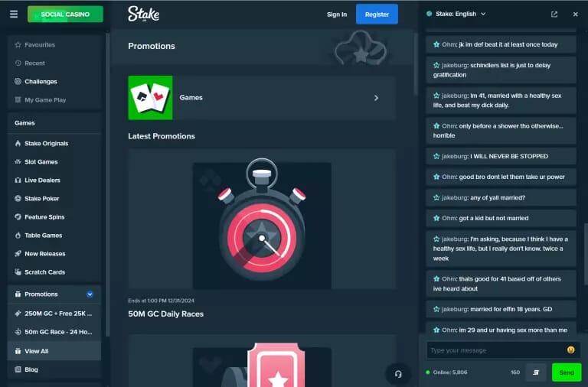The image size is (588, 387).
Task: Collapse the Promotions sidebar section chevron
Action: pyautogui.click(x=90, y=294)
